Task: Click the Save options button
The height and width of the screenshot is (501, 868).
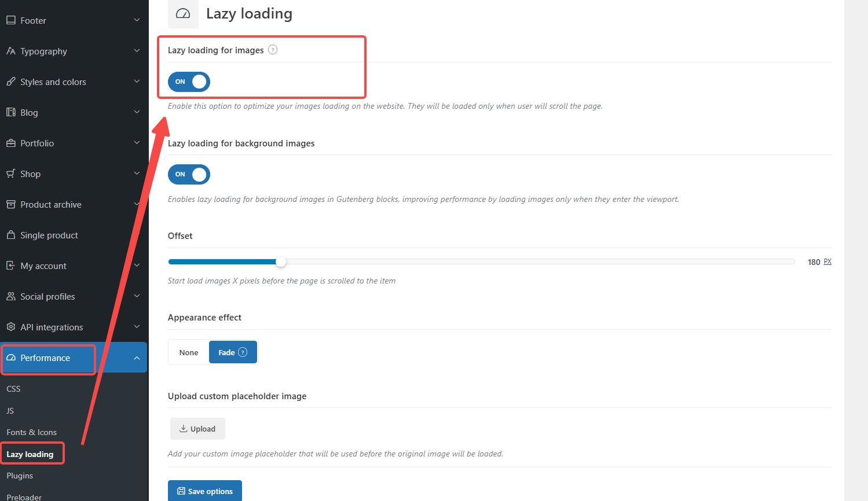Action: pos(205,491)
